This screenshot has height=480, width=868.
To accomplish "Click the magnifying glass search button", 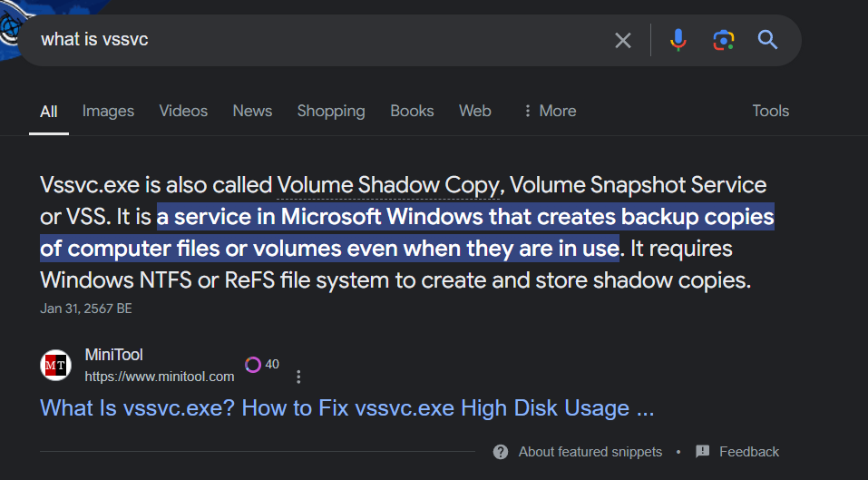I will click(x=767, y=40).
